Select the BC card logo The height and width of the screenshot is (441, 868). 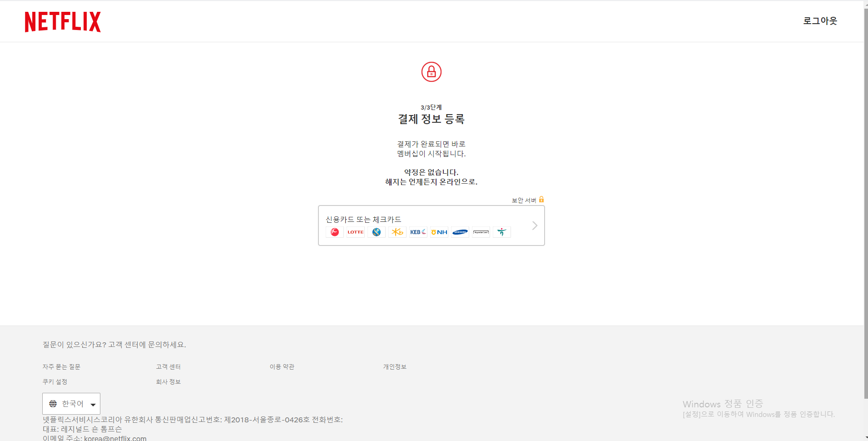pyautogui.click(x=335, y=232)
